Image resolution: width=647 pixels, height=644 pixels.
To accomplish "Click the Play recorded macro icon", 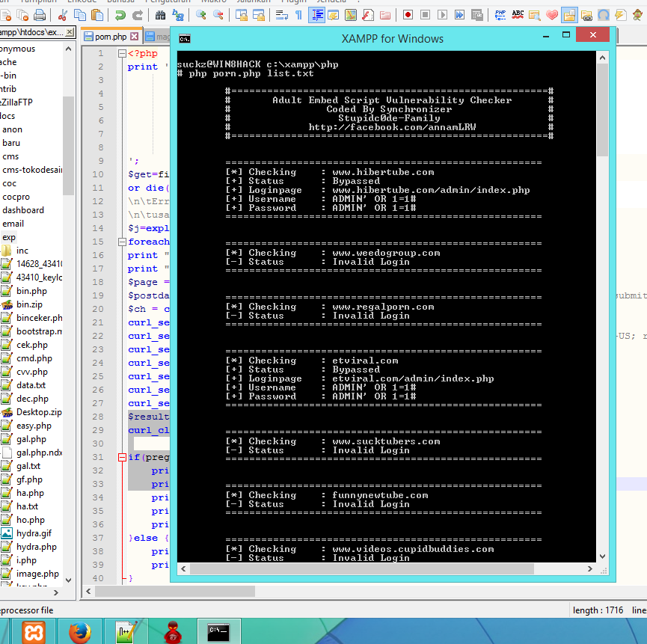I will (x=442, y=16).
